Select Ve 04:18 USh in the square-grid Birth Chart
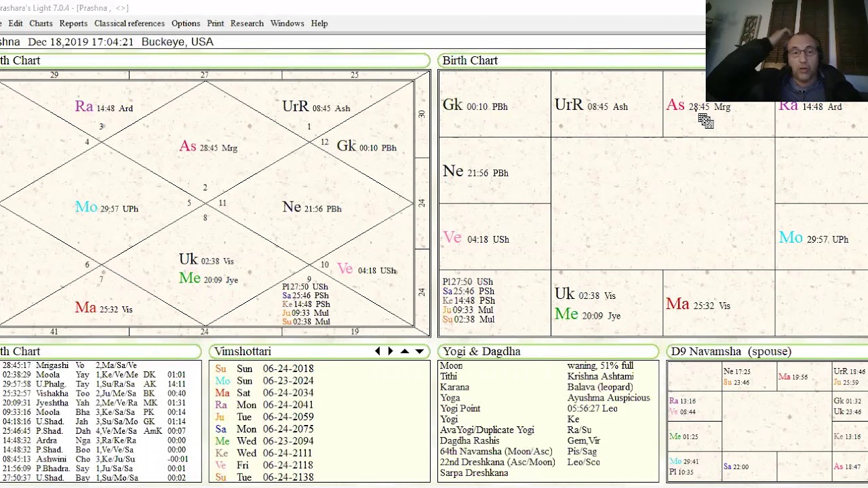Screen dimensions: 868x488 476,239
